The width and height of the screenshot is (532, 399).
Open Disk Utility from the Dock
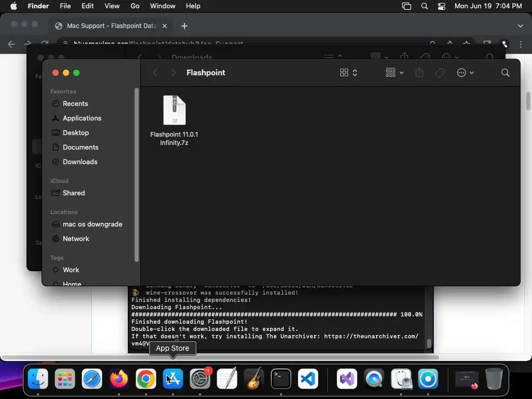point(401,379)
